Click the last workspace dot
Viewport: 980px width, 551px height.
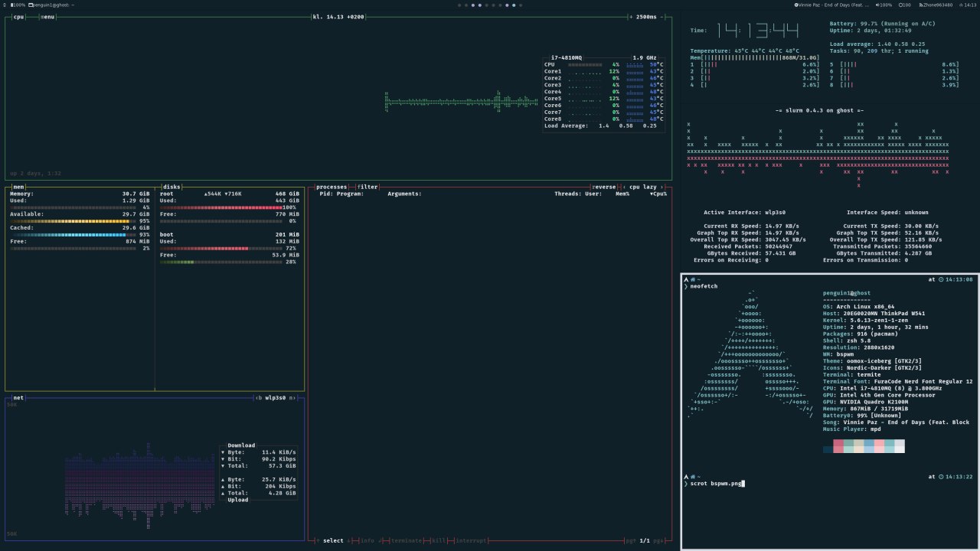click(521, 5)
